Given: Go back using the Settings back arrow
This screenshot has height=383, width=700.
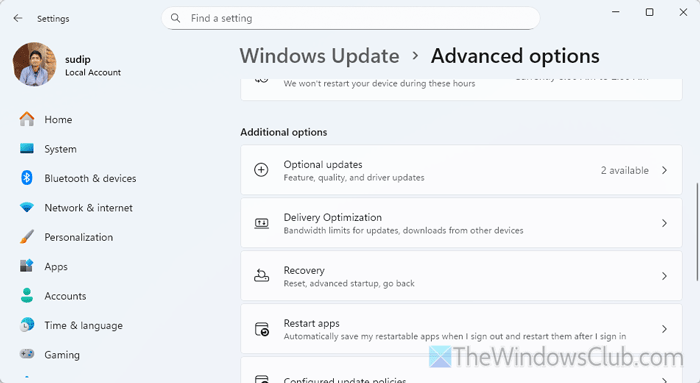Looking at the screenshot, I should [x=18, y=18].
